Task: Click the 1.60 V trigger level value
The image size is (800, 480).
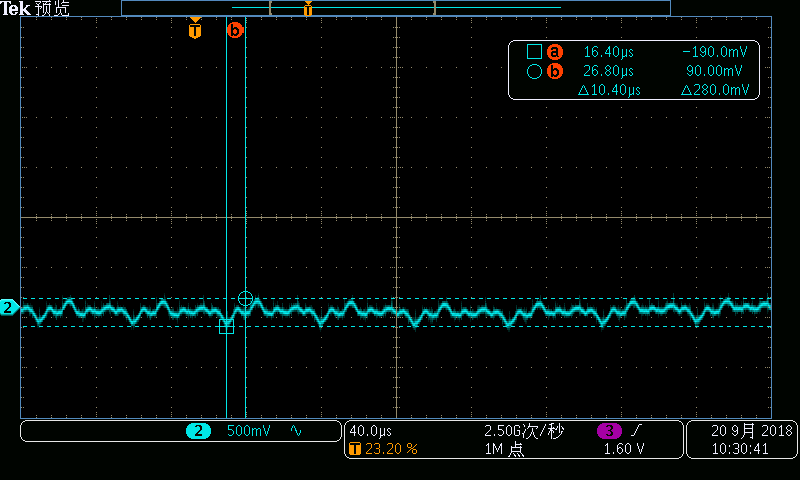Action: (x=623, y=449)
